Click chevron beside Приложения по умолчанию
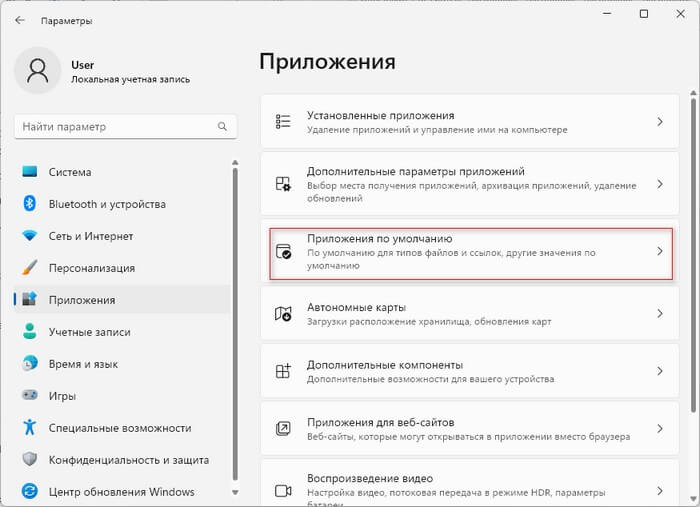 [660, 251]
